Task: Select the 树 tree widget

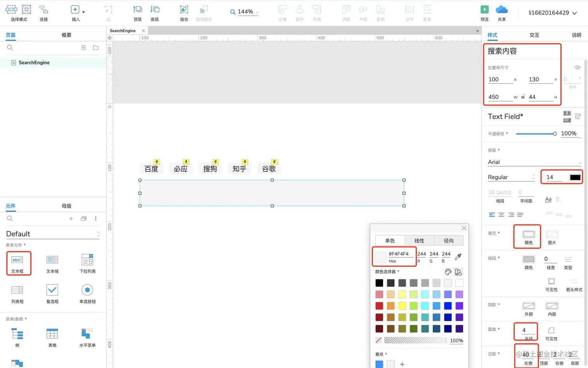Action: 17,337
